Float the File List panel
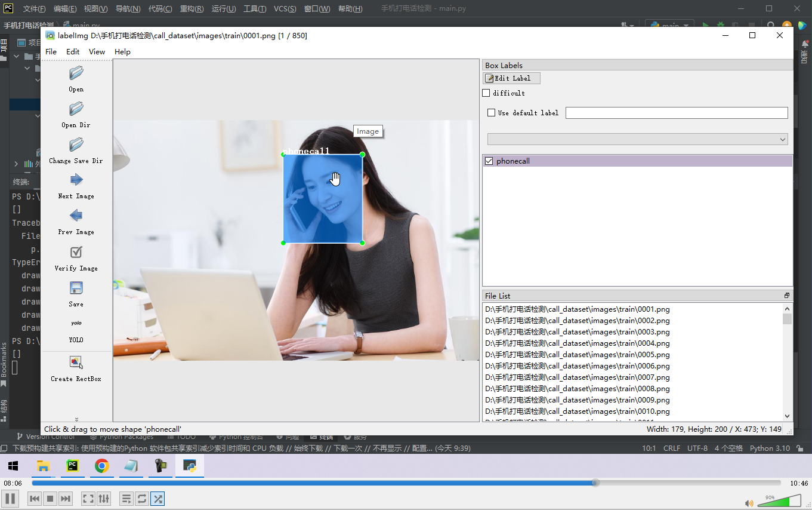 click(x=787, y=296)
